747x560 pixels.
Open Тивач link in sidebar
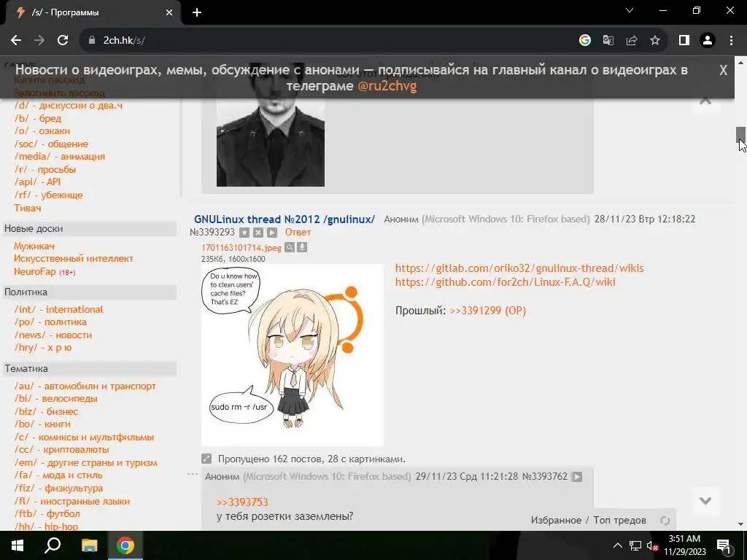[28, 208]
